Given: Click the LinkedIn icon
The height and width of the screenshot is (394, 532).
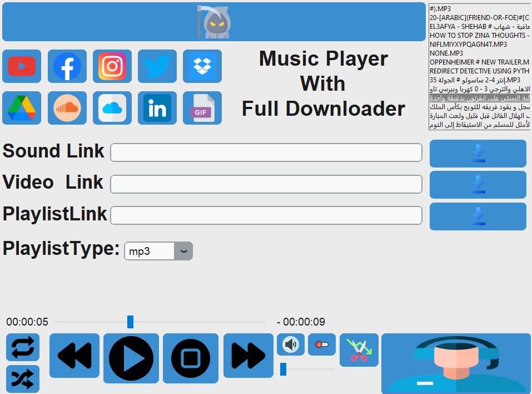Looking at the screenshot, I should pyautogui.click(x=157, y=107).
